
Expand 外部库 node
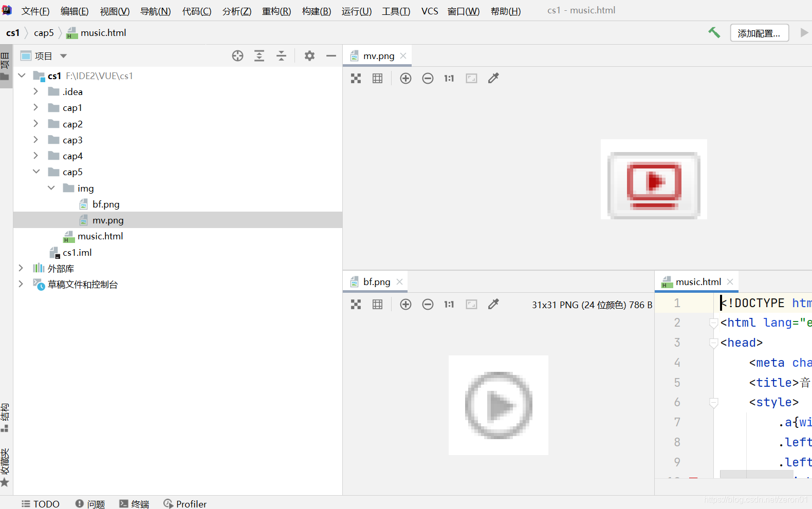pos(21,268)
